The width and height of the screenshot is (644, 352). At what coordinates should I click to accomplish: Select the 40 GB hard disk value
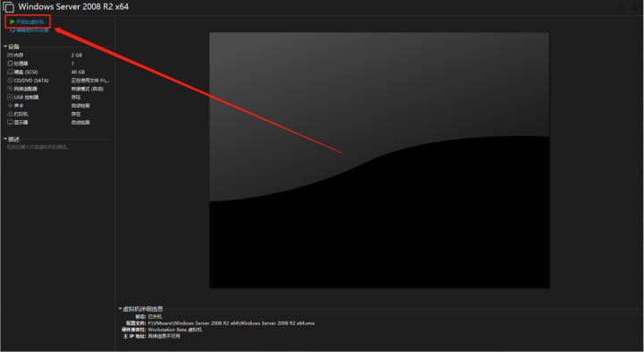coord(78,72)
